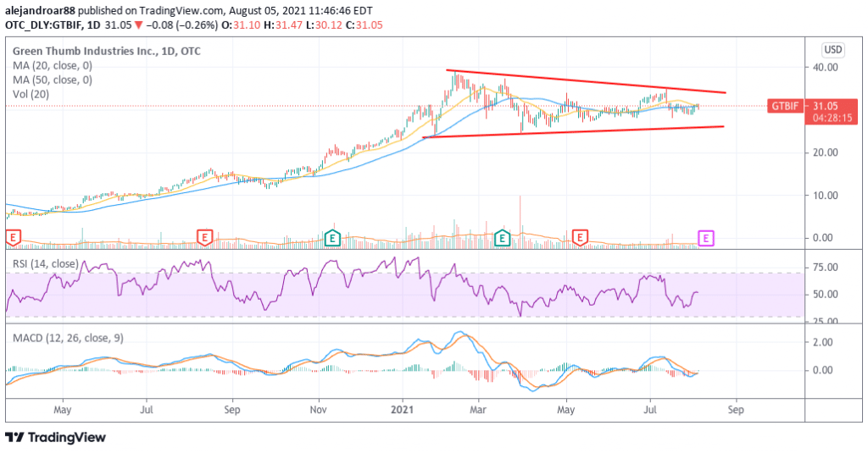Click the 40.00 price axis label
The height and width of the screenshot is (453, 868).
pos(825,68)
